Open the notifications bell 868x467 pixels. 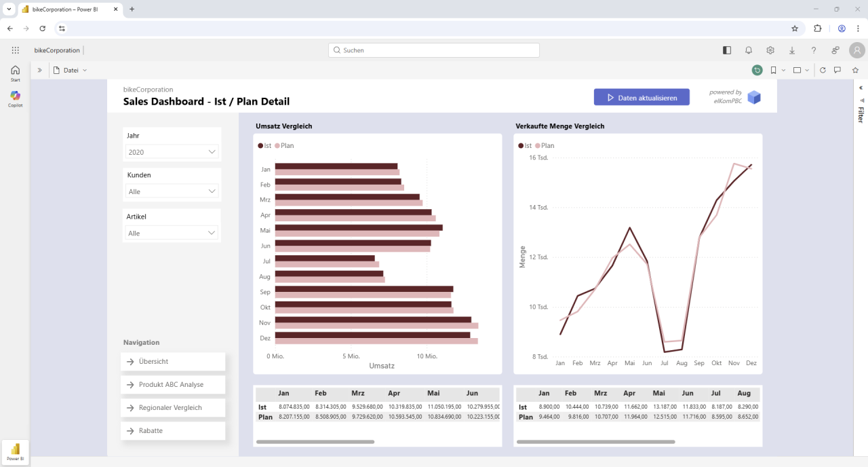749,50
